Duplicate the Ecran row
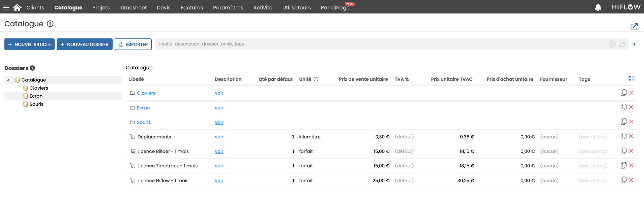This screenshot has width=644, height=224. point(624,107)
